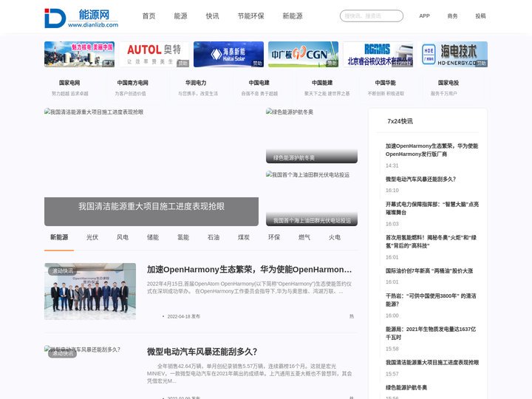Screen dimensions: 532x399
Task: Open sidebar item 我国清洁能源重大项目施工进度
Action: point(432,362)
